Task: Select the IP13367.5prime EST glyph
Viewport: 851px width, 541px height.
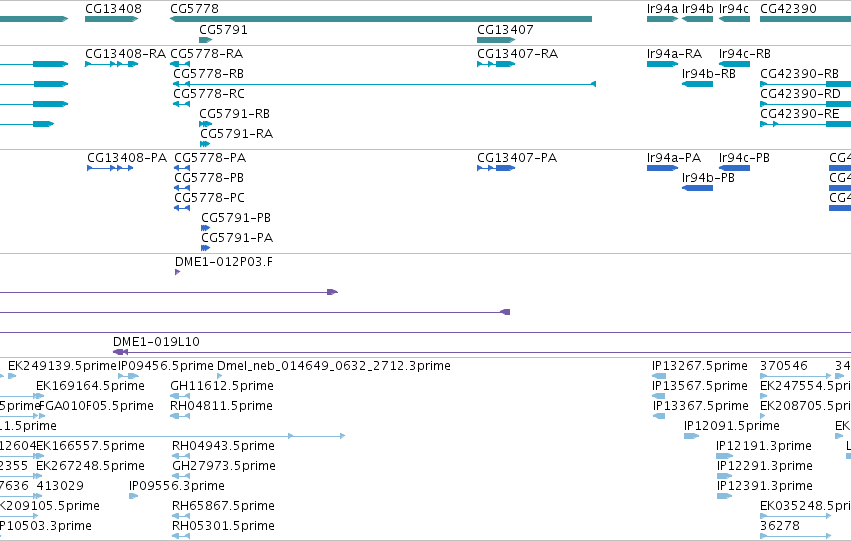Action: pos(659,416)
